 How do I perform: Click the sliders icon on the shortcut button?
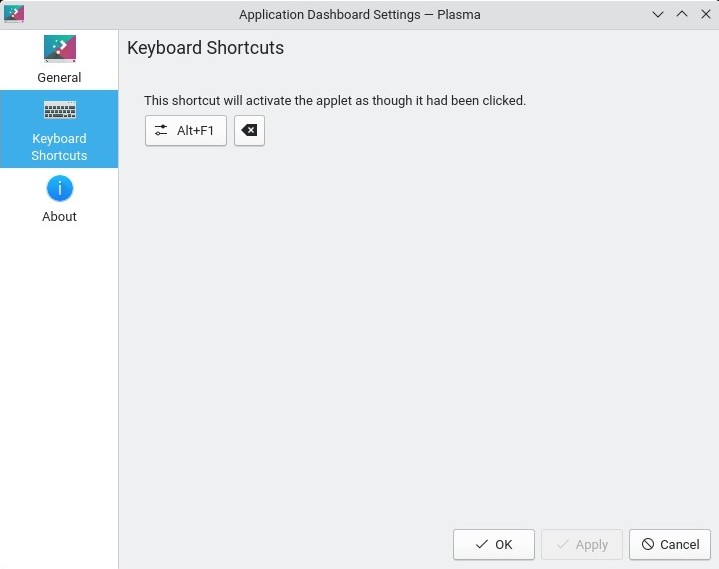(x=161, y=131)
